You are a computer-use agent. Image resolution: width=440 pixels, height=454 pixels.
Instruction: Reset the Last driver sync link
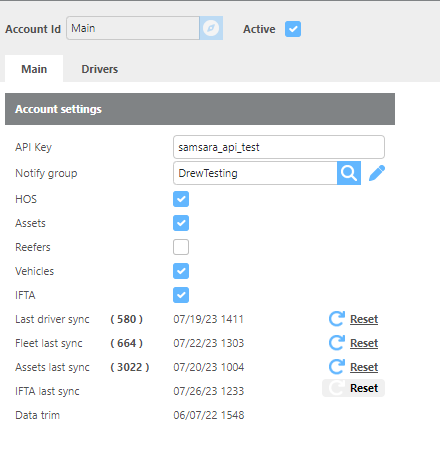click(364, 319)
